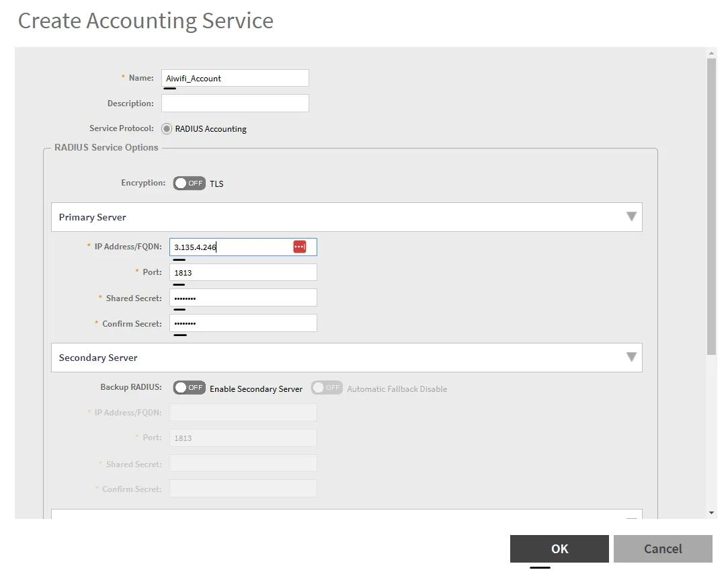Click the scrollbar up arrow
728x572 pixels.
[711, 53]
